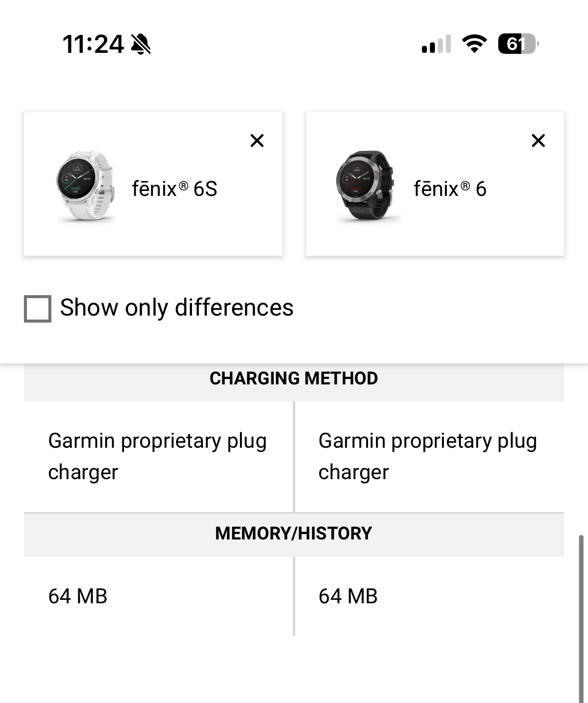
Task: Click the page scrollbar on right edge
Action: [581, 618]
